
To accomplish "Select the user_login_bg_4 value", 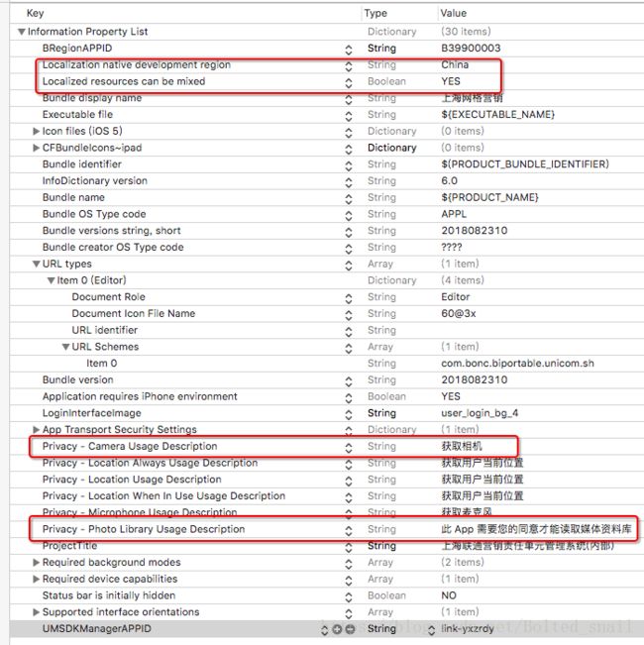I will [x=480, y=413].
